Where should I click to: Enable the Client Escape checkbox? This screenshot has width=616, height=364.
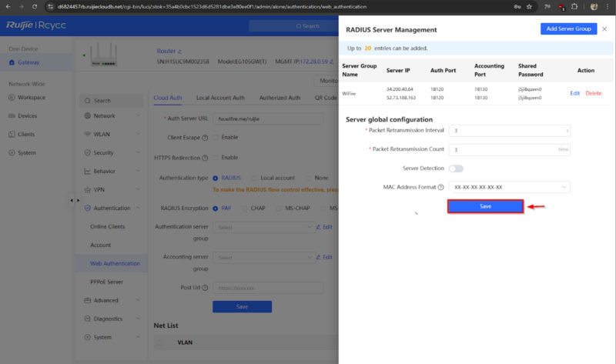215,137
